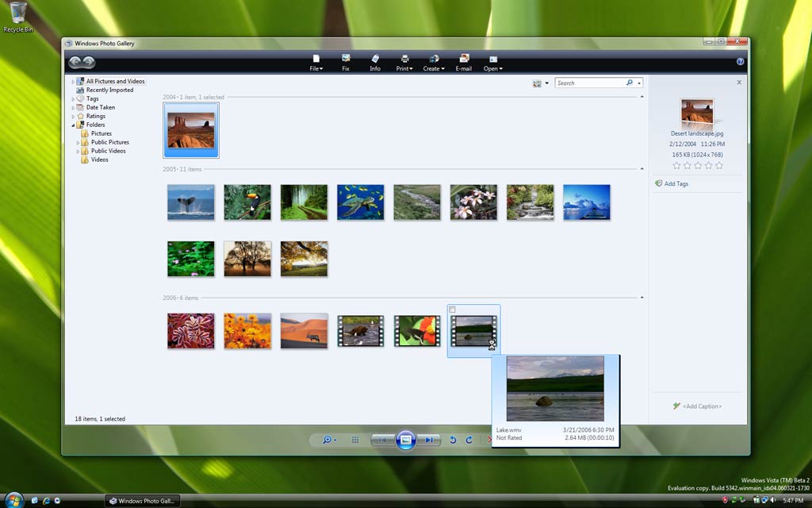Viewport: 812px width, 508px height.
Task: Collapse the Folders tree node
Action: point(73,125)
